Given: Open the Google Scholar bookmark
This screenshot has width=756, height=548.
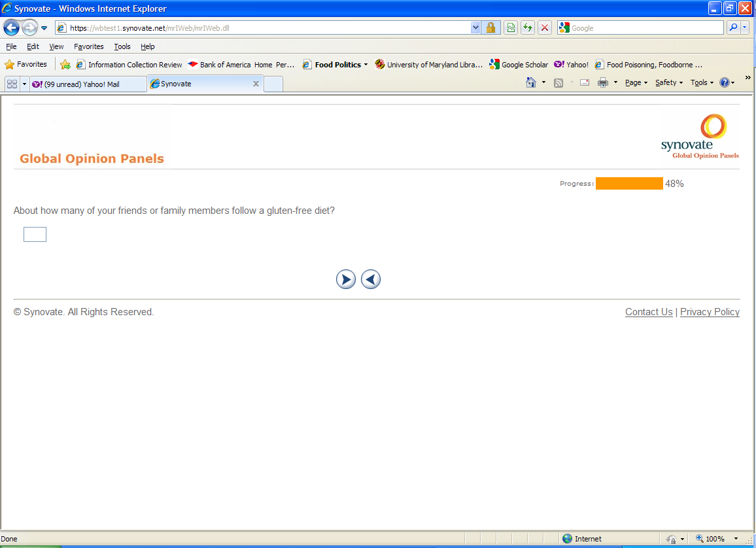Looking at the screenshot, I should click(519, 65).
